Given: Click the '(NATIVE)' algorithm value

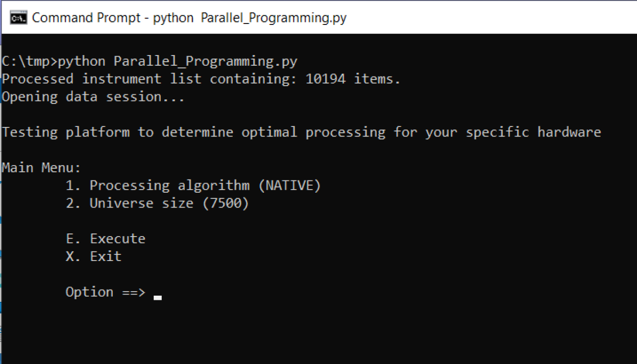Looking at the screenshot, I should coord(289,186).
